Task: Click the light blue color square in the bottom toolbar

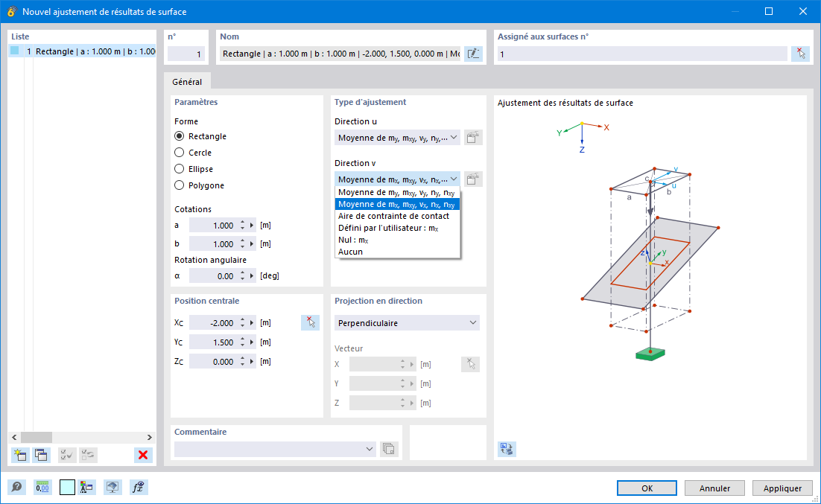Action: (67, 488)
